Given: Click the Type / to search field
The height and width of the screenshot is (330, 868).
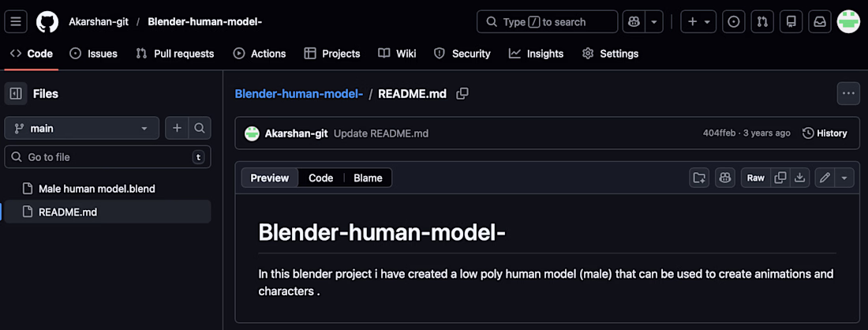Looking at the screenshot, I should tap(547, 22).
